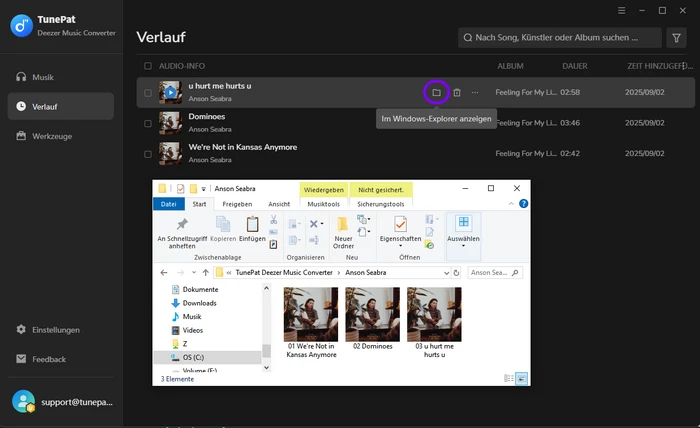The width and height of the screenshot is (700, 428).
Task: Open the delete options dropdown arrow
Action: 322,224
